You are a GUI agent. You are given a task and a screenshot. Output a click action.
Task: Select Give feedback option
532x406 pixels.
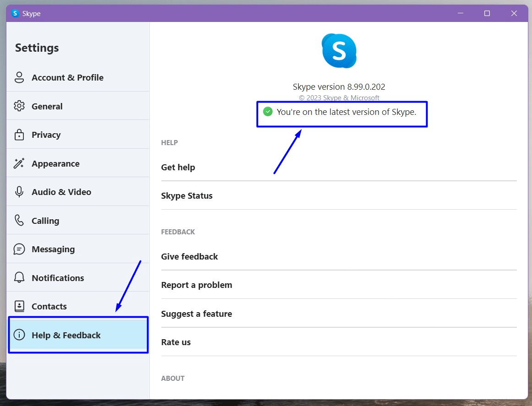[x=190, y=256]
